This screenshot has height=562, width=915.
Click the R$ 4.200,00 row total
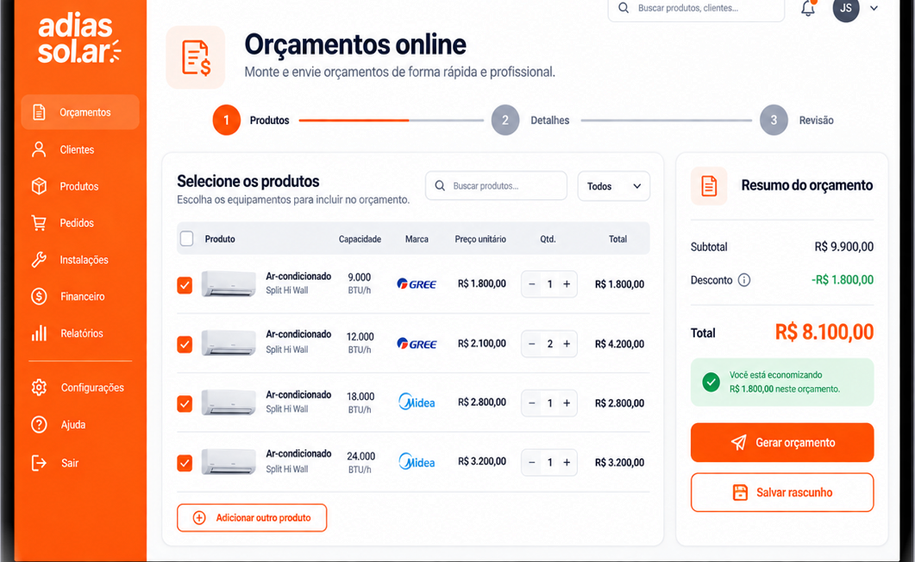(620, 344)
